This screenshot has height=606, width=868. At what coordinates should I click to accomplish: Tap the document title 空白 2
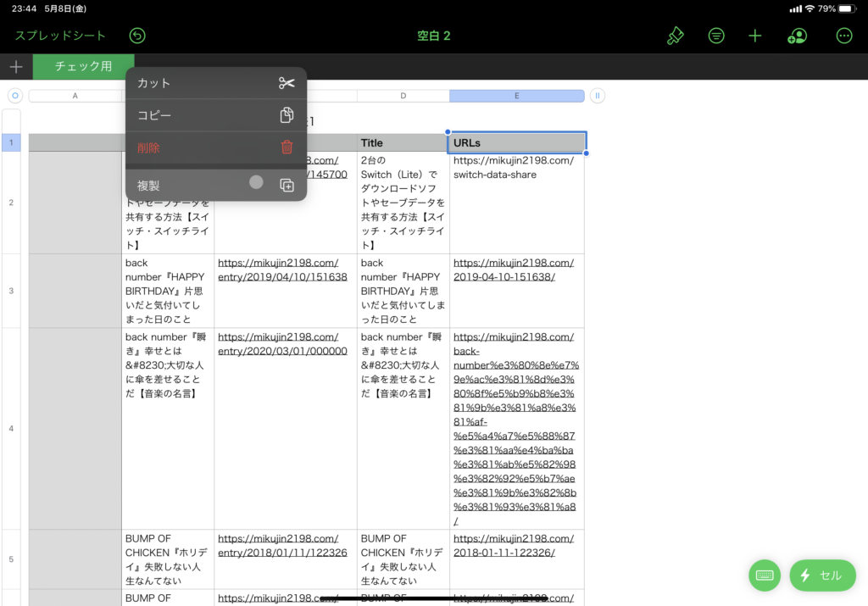pyautogui.click(x=433, y=36)
